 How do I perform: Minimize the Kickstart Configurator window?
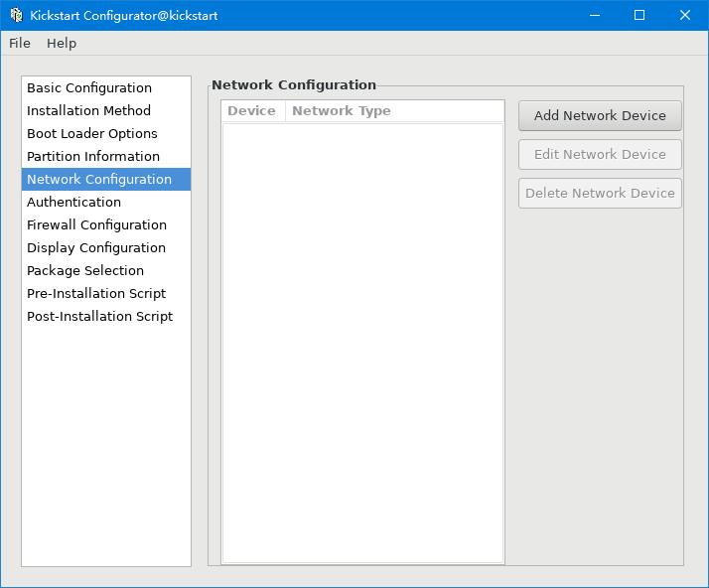[595, 15]
